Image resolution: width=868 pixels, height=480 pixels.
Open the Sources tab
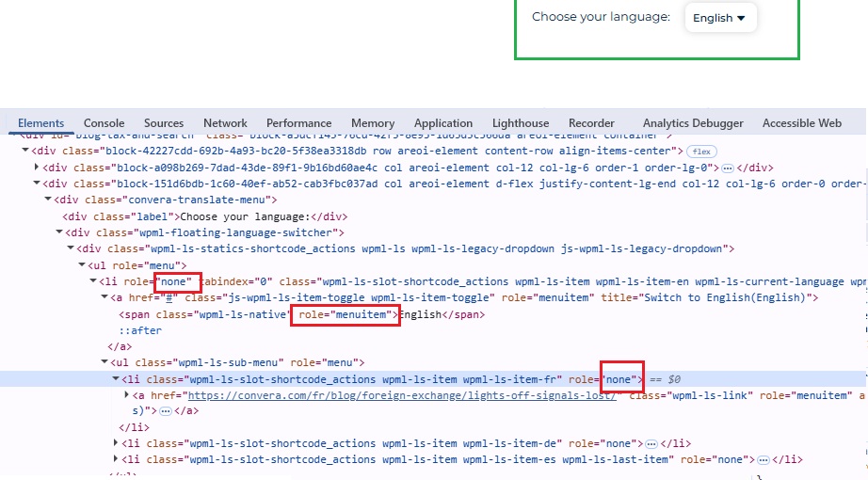(x=164, y=123)
